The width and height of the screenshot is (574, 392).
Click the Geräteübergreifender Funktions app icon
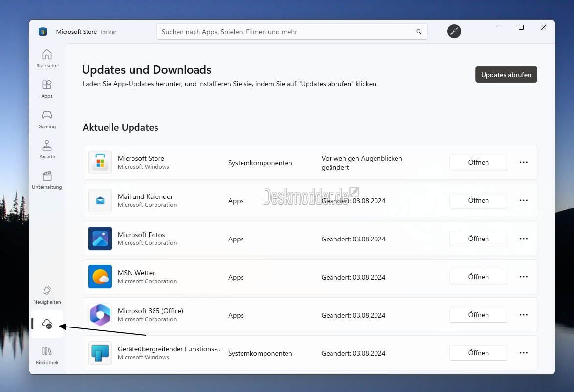[100, 353]
